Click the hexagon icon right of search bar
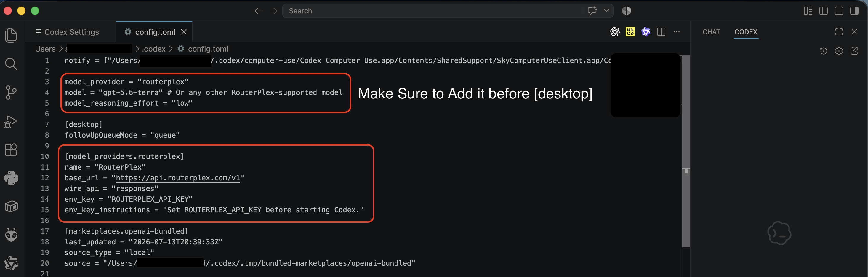The image size is (868, 277). 626,11
